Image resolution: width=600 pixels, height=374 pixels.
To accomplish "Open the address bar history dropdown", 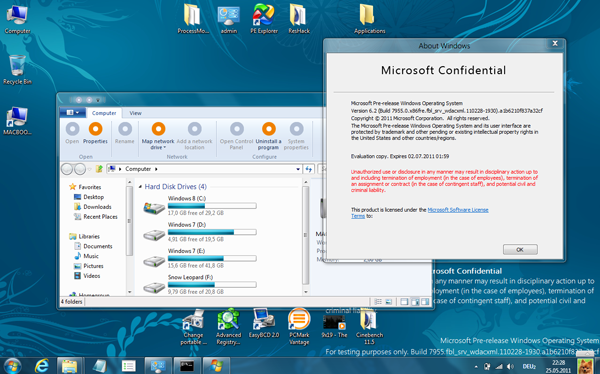I will pos(298,169).
